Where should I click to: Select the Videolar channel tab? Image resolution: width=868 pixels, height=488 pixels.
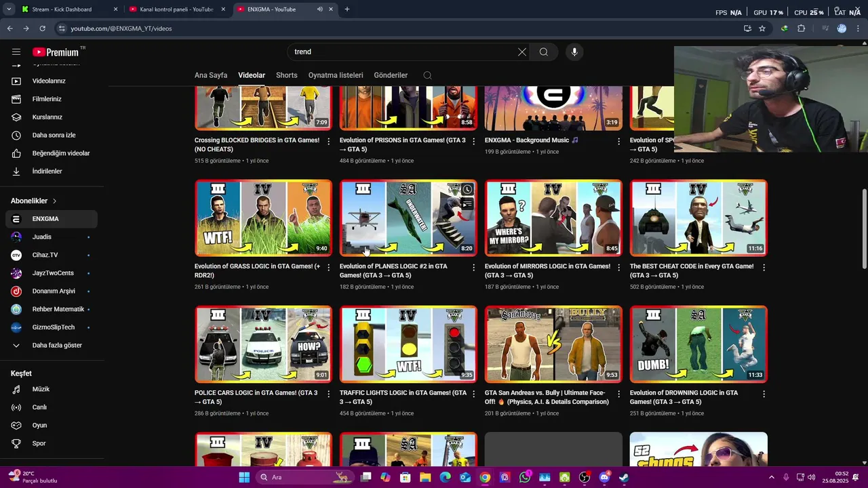coord(252,75)
